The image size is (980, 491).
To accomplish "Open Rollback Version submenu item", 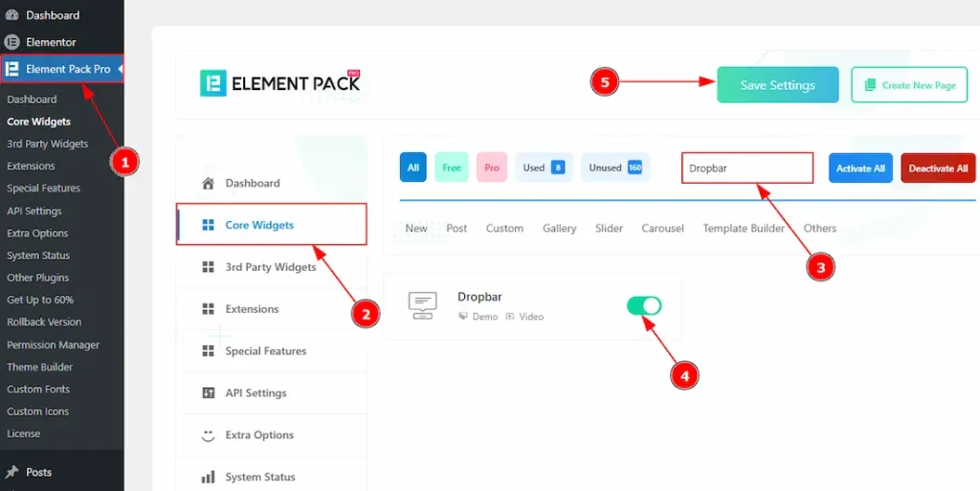I will click(44, 323).
